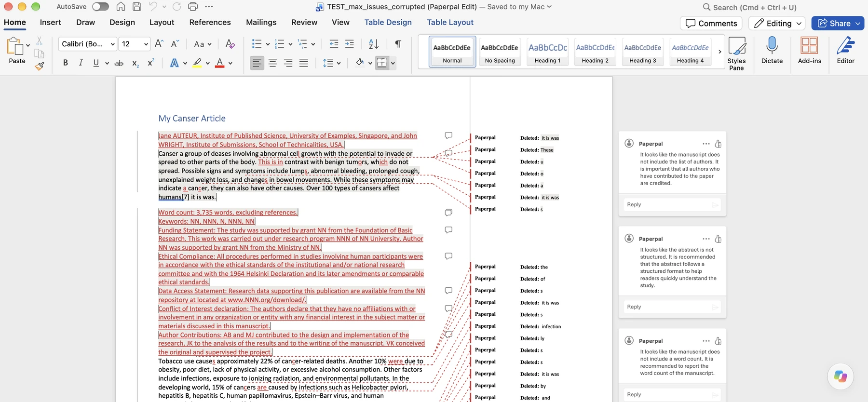Click the Print icon in title bar

coord(193,7)
